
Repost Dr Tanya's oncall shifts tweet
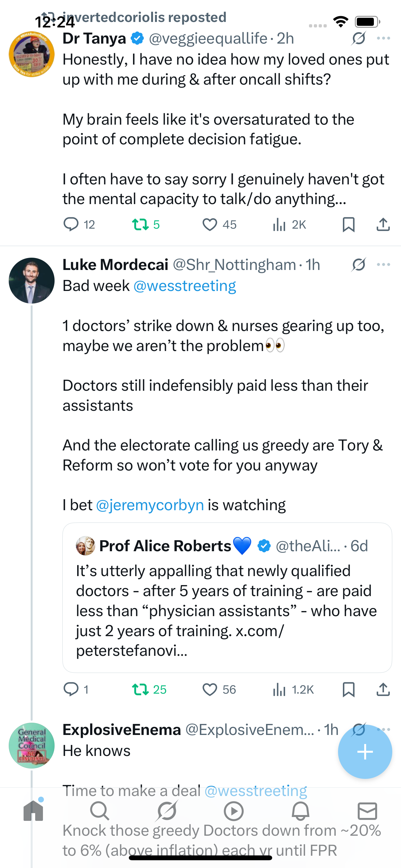pyautogui.click(x=140, y=224)
